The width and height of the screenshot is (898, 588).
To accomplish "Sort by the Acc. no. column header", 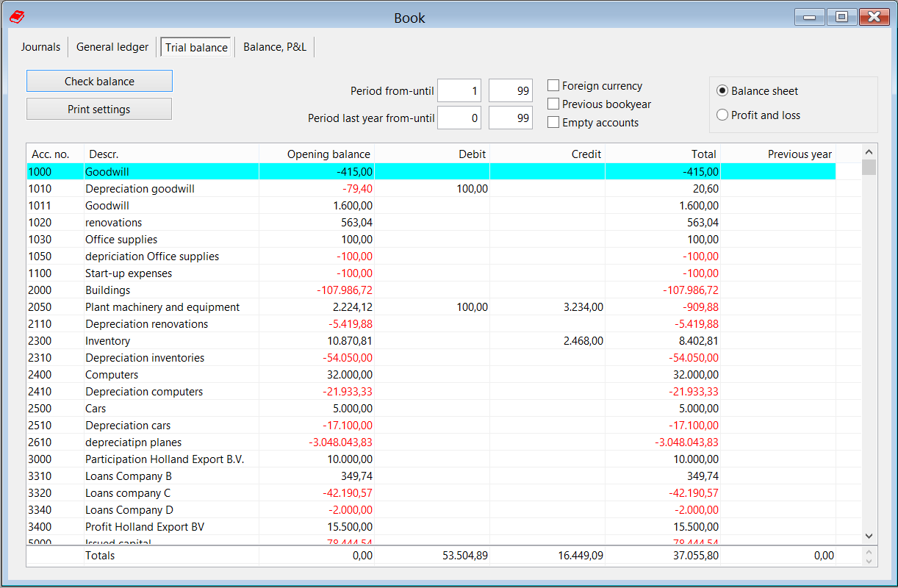I will pyautogui.click(x=55, y=154).
